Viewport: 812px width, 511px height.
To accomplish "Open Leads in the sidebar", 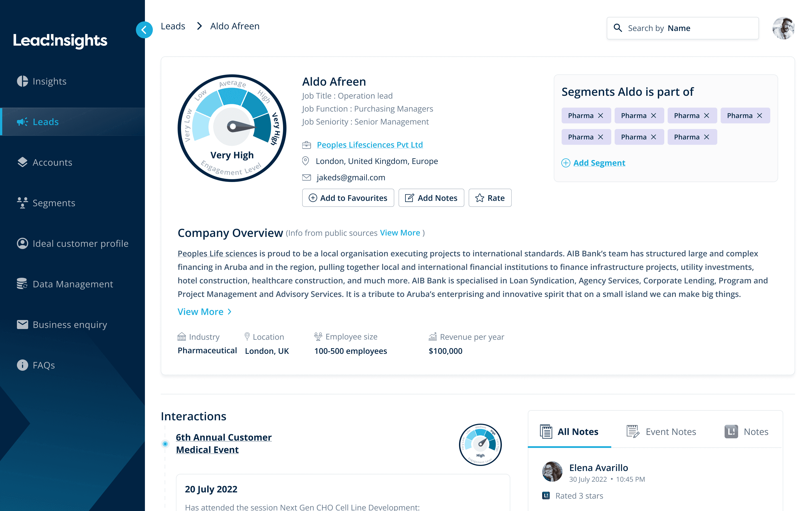I will point(72,122).
